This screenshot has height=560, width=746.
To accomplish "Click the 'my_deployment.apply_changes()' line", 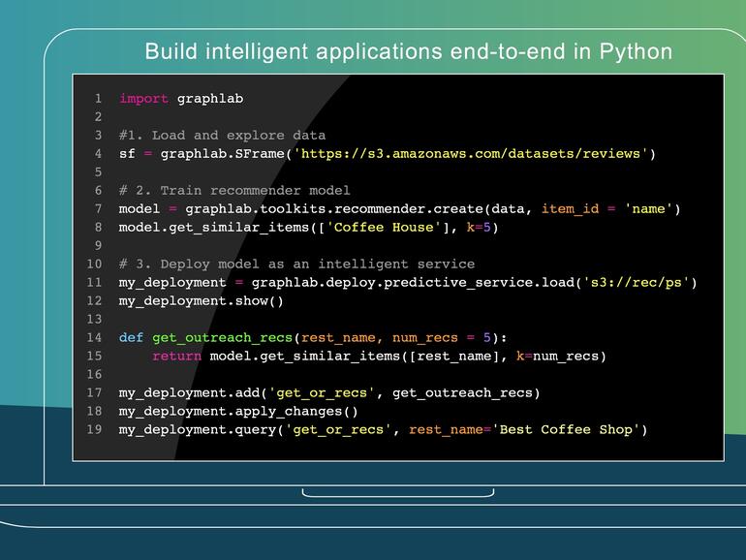I will (238, 412).
